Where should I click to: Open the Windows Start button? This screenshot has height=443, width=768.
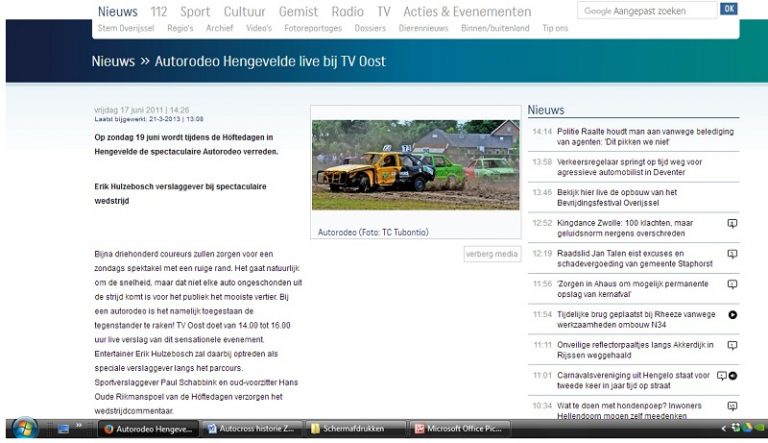tap(24, 428)
